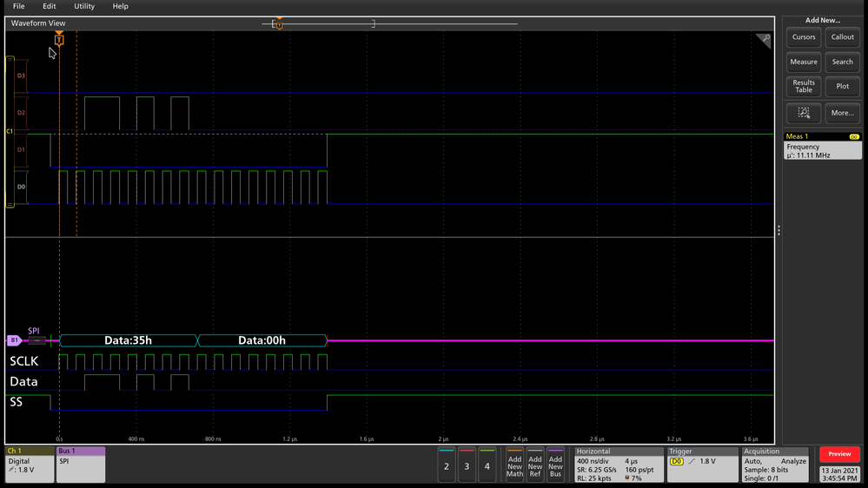Screen dimensions: 868x488
Task: Click Add New Math
Action: tap(515, 465)
